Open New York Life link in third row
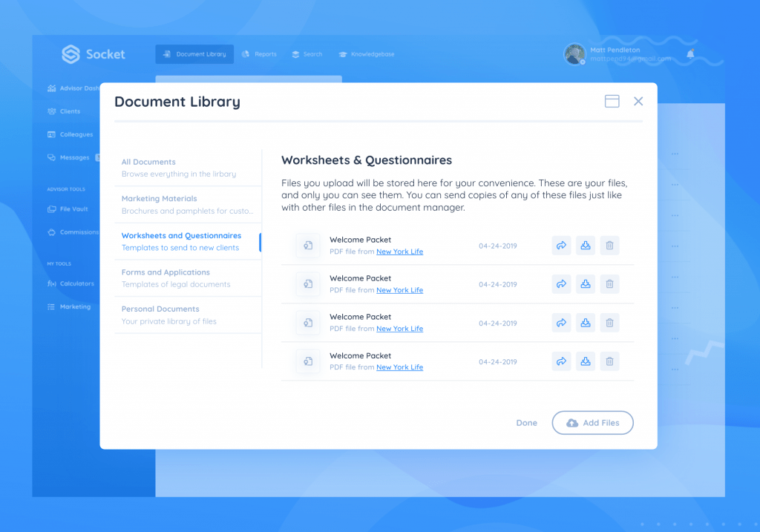Viewport: 760px width, 532px height. pos(400,329)
